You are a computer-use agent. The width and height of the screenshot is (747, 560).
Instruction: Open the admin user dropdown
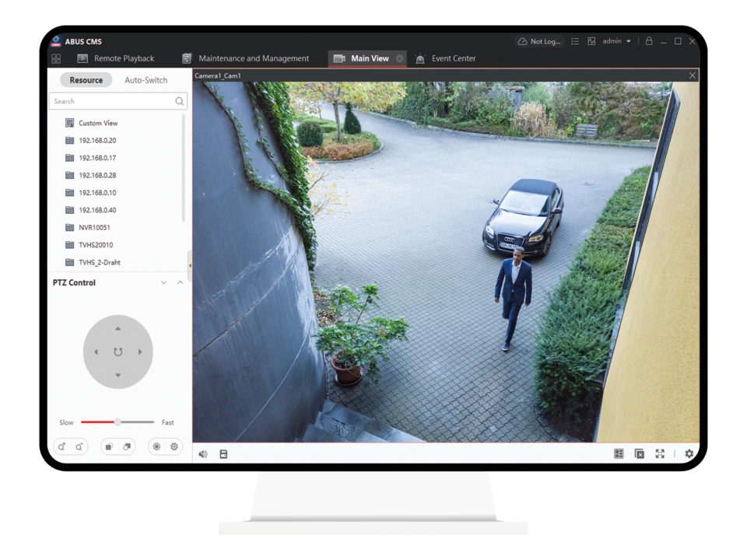pos(616,41)
